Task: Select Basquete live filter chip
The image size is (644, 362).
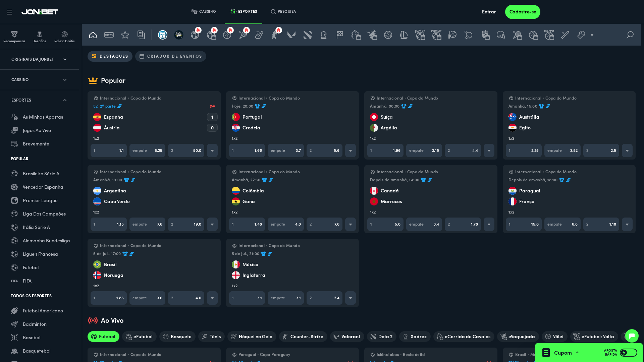Action: click(177, 337)
